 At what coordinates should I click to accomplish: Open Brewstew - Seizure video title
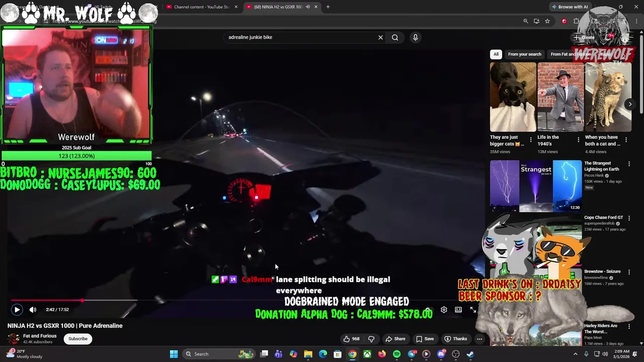(x=602, y=271)
